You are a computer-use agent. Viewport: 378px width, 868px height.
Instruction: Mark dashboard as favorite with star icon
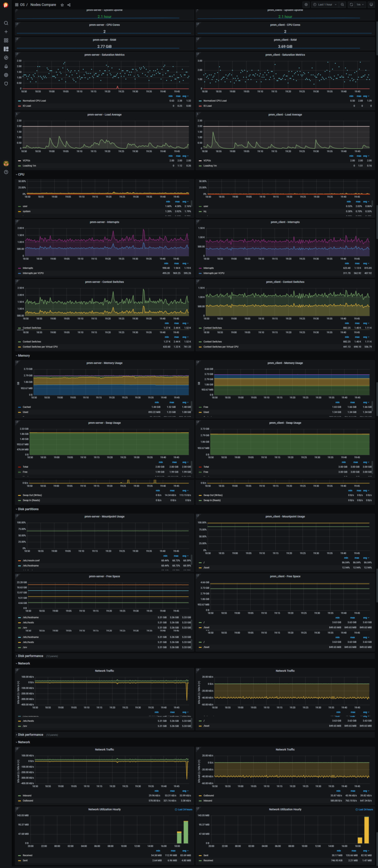tap(62, 5)
